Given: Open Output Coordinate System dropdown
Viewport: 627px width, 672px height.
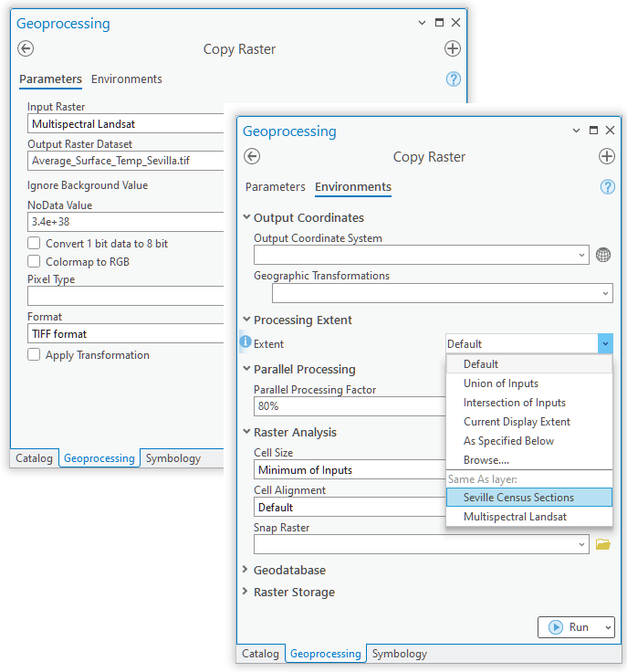Looking at the screenshot, I should [581, 255].
